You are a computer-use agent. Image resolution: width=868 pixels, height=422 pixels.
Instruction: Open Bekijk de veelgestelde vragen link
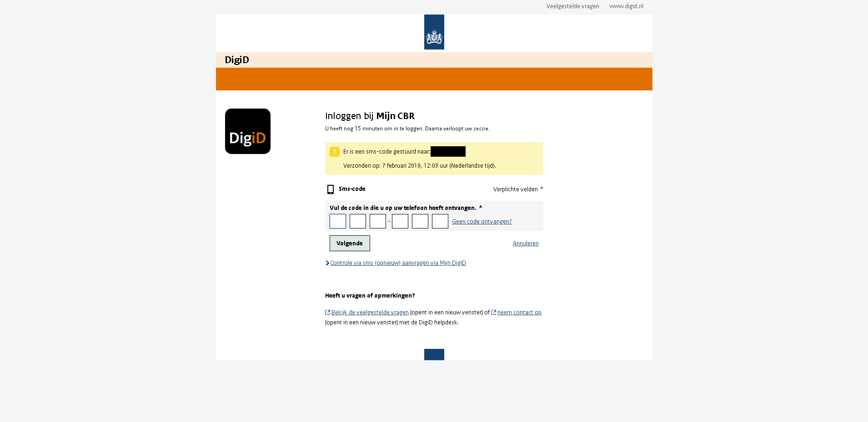[370, 313]
